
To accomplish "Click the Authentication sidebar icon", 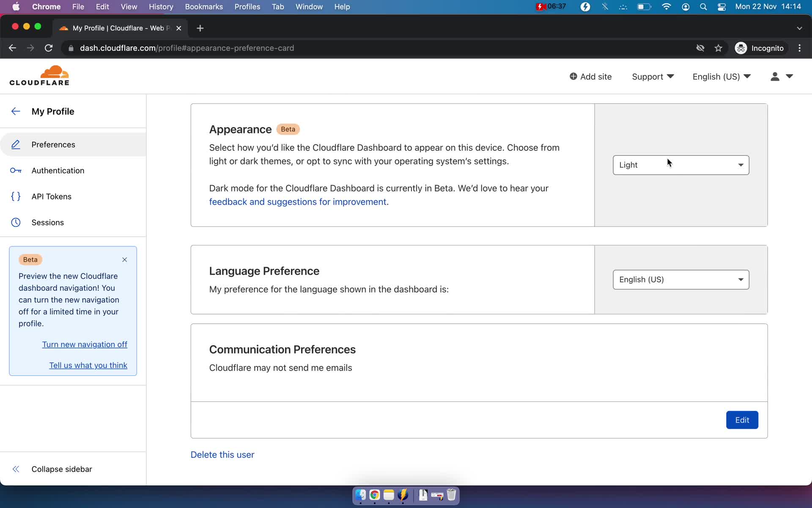I will [x=15, y=170].
